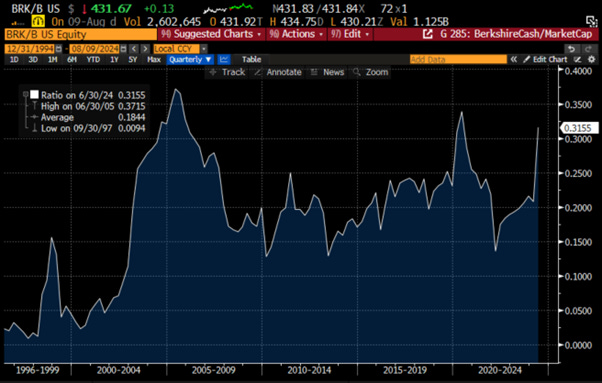Viewport: 602px width, 383px height.
Task: Select the 5Y time range
Action: click(133, 59)
